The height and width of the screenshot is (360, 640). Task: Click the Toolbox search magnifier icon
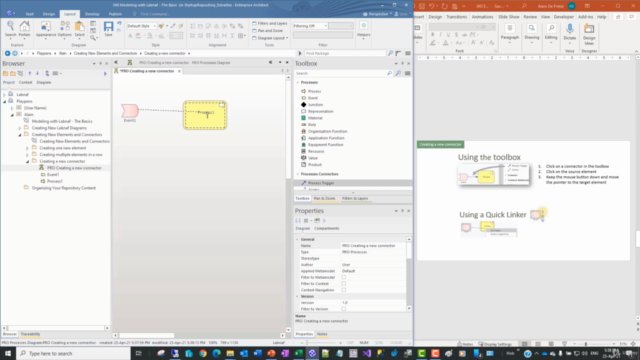[389, 73]
